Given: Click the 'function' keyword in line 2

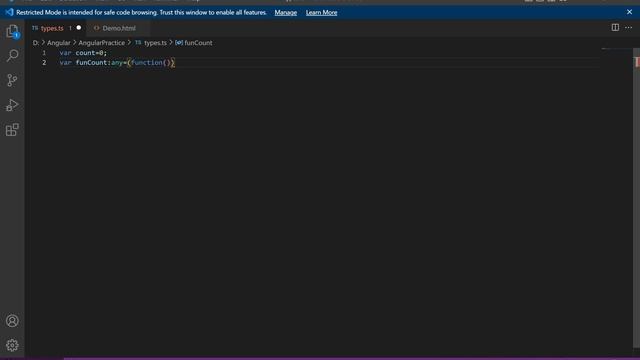Looking at the screenshot, I should [x=147, y=62].
